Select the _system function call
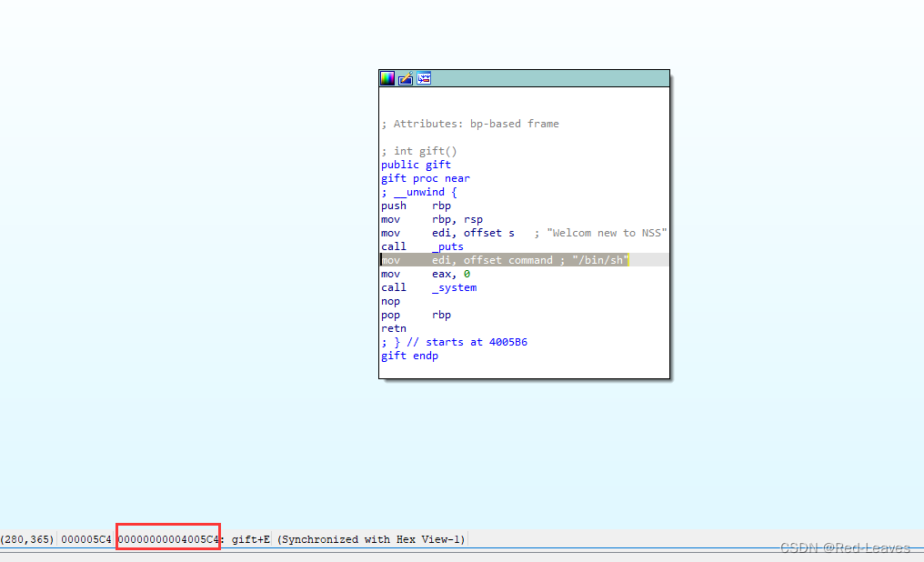 [453, 286]
